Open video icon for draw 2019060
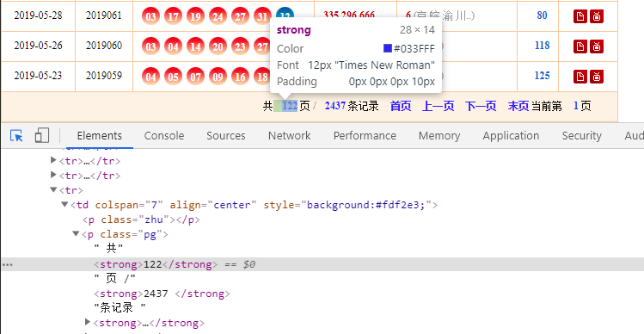This screenshot has width=644, height=334. click(x=597, y=46)
